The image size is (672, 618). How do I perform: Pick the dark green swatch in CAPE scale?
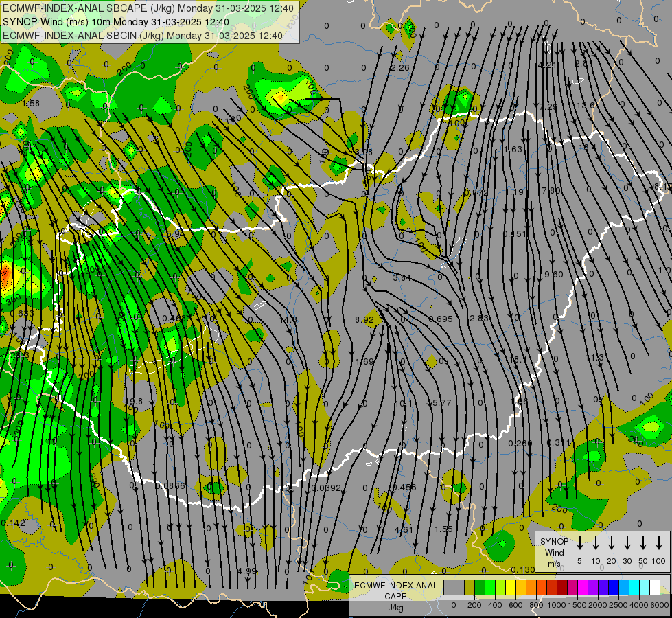pos(480,588)
